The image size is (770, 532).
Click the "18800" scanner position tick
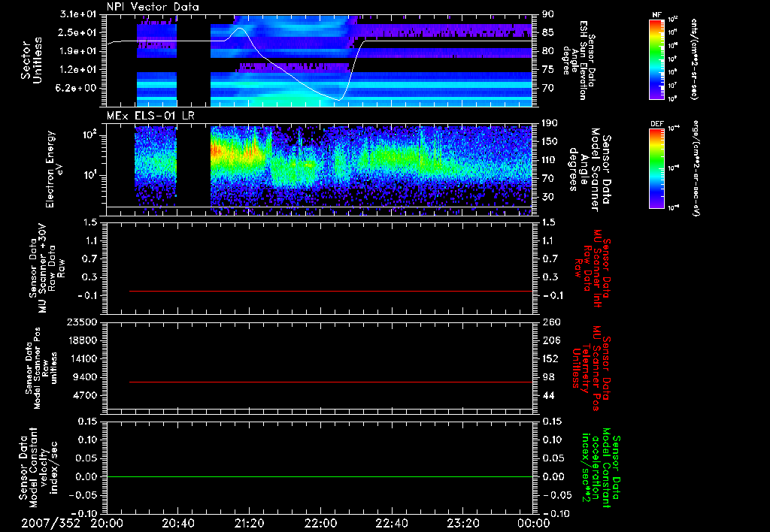(82, 340)
